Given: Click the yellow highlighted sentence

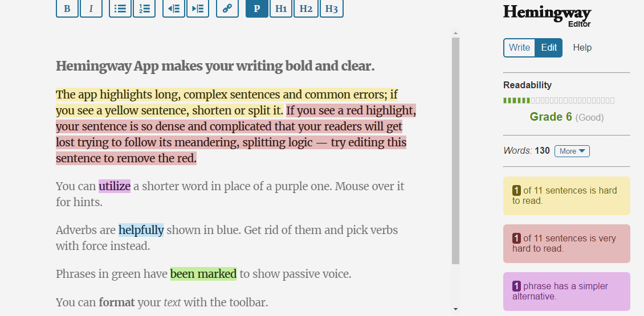Looking at the screenshot, I should tap(227, 102).
